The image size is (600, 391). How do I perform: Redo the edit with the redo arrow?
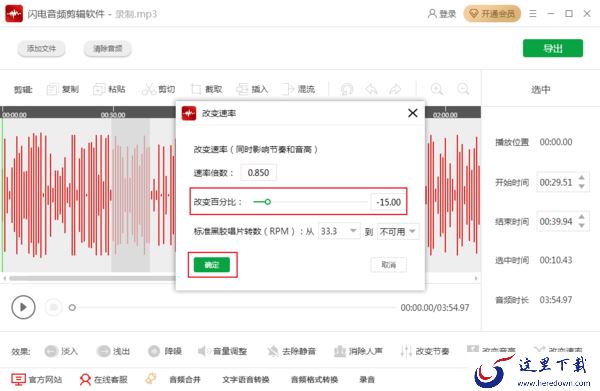[x=395, y=89]
